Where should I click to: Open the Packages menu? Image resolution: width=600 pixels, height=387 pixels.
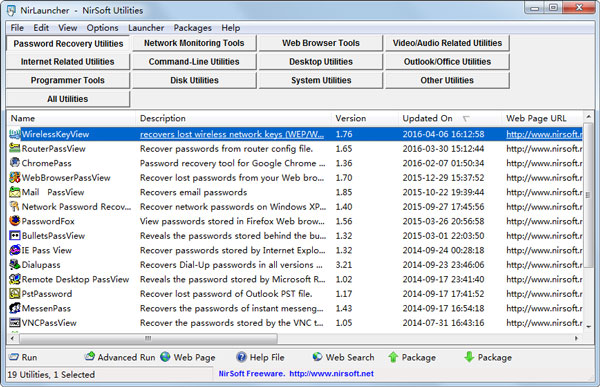click(x=192, y=28)
